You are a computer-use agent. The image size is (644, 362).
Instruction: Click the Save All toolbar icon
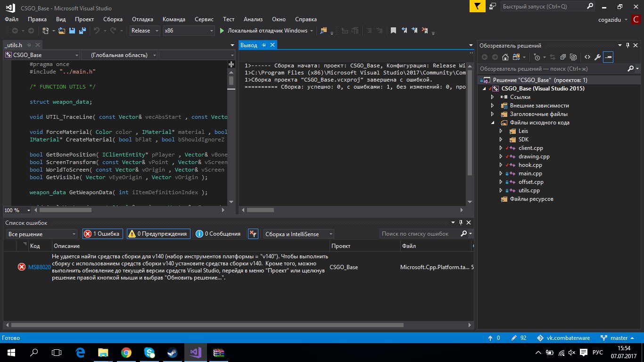(x=83, y=31)
